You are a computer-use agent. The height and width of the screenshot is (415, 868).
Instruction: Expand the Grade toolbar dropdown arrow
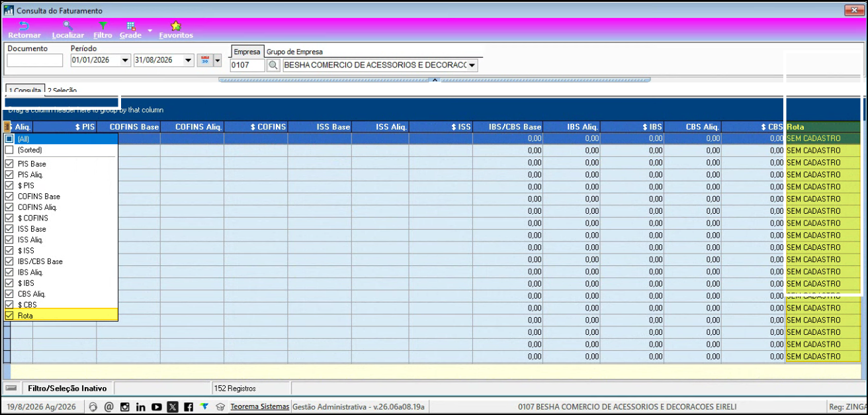150,30
